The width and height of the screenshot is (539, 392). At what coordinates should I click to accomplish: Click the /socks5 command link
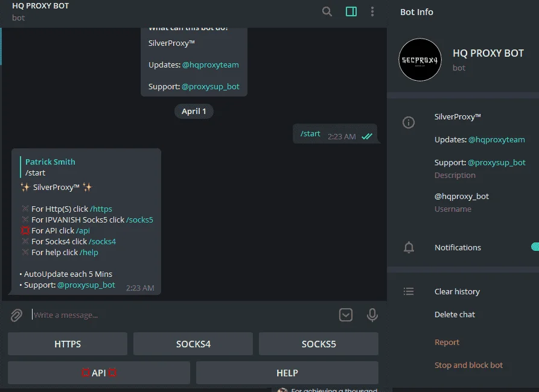click(139, 220)
